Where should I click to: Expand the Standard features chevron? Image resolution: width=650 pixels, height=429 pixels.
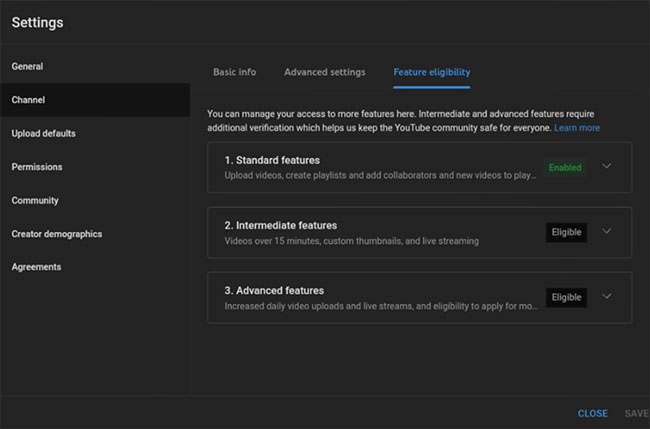click(606, 166)
